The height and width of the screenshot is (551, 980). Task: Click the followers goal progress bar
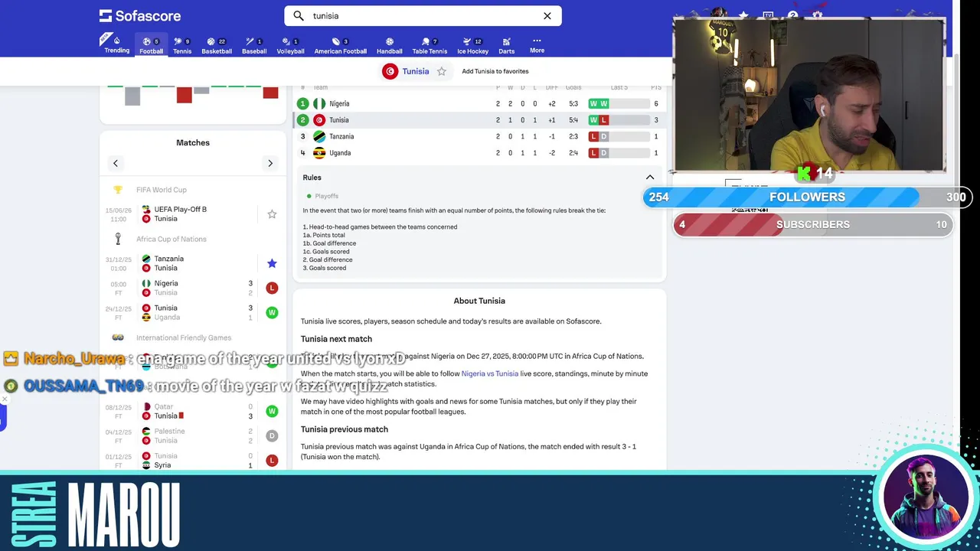[x=808, y=197]
